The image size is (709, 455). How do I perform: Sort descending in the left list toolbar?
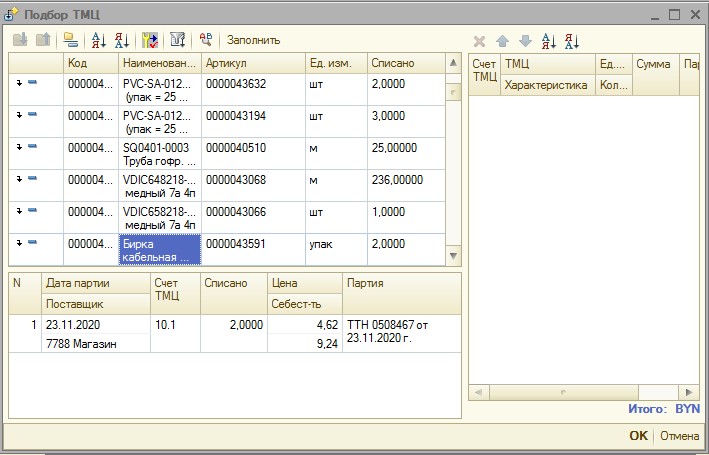pyautogui.click(x=122, y=40)
